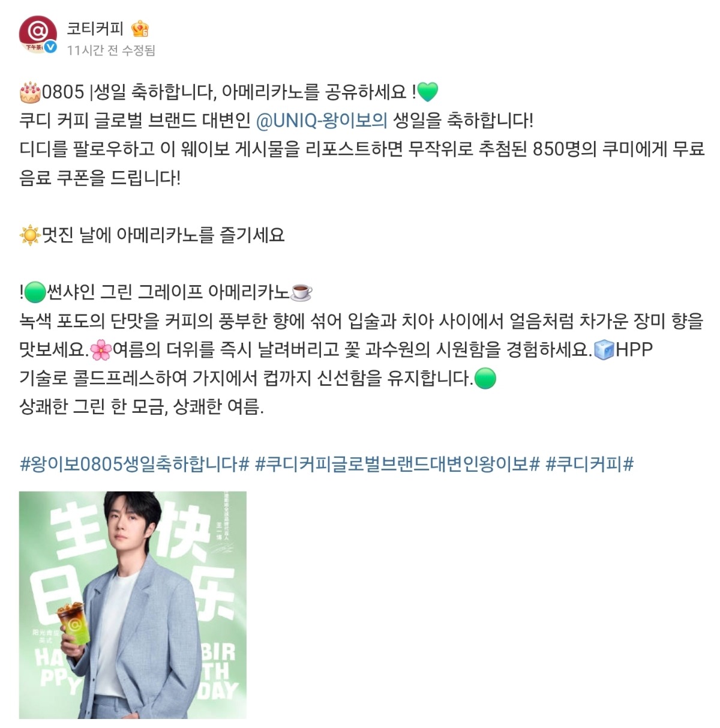Click the birthday cake emoji before 0805
This screenshot has height=728, width=720.
tap(30, 92)
